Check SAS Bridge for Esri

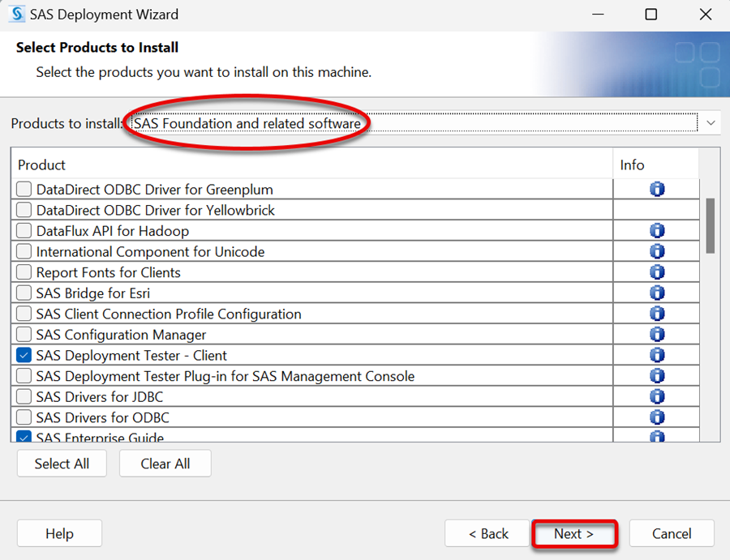(24, 293)
